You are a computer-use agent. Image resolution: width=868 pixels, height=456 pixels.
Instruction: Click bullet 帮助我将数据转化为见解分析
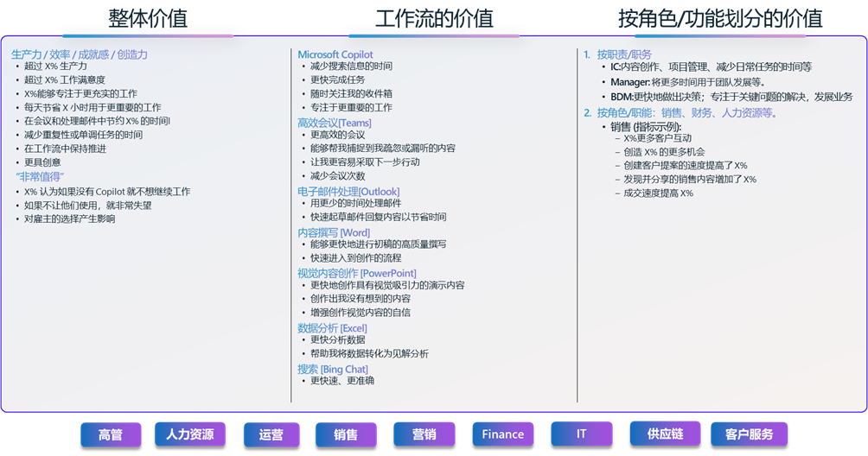tap(369, 354)
